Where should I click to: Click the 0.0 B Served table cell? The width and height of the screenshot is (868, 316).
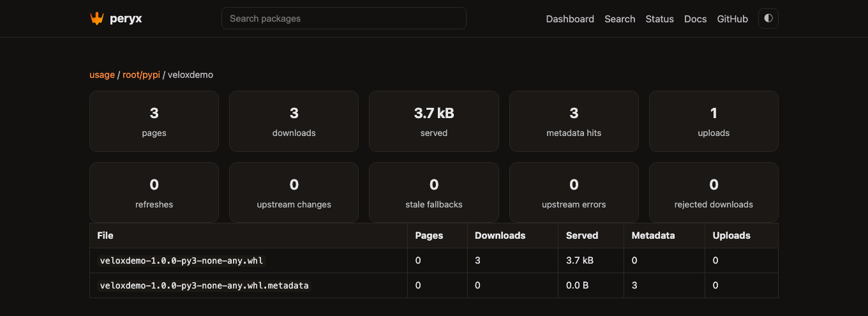click(591, 285)
